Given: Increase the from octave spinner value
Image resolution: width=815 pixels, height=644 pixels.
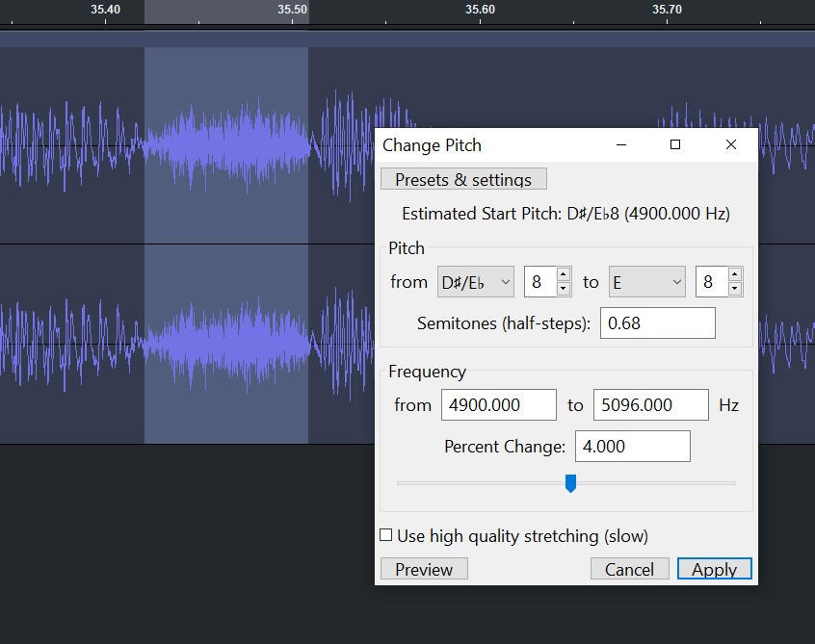Looking at the screenshot, I should (564, 275).
